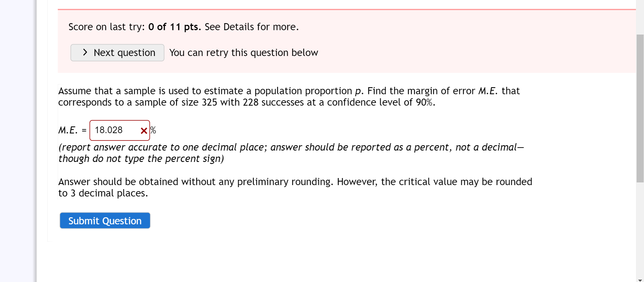Click the percent sign after the answer box
Viewport: 644px width, 282px height.
(x=153, y=130)
